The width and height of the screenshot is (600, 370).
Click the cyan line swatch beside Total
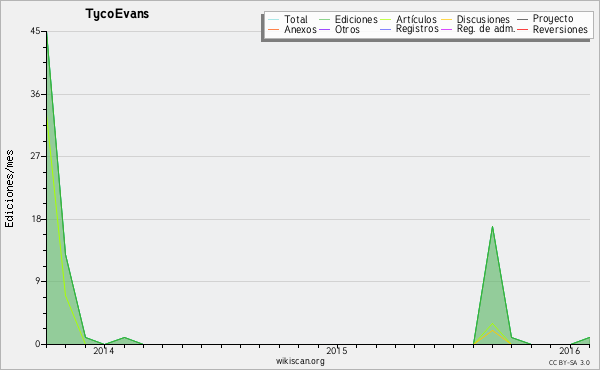point(274,20)
